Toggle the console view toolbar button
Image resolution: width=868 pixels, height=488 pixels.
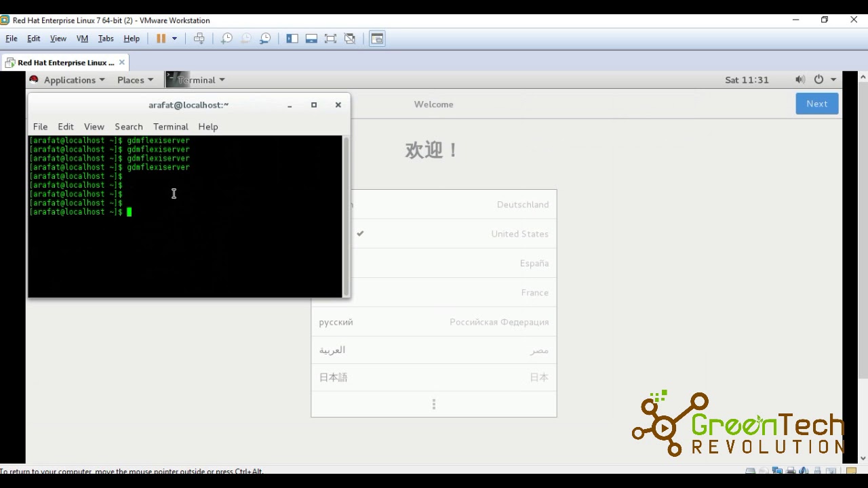[377, 39]
